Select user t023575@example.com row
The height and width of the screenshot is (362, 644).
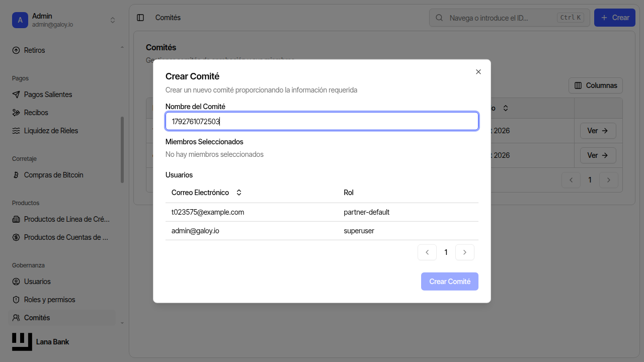pos(322,212)
